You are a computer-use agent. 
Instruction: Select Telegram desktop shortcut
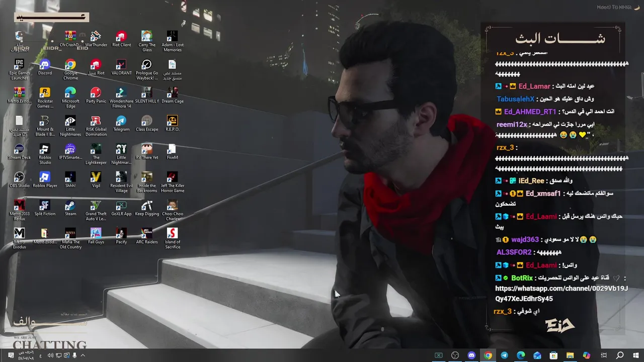121,124
